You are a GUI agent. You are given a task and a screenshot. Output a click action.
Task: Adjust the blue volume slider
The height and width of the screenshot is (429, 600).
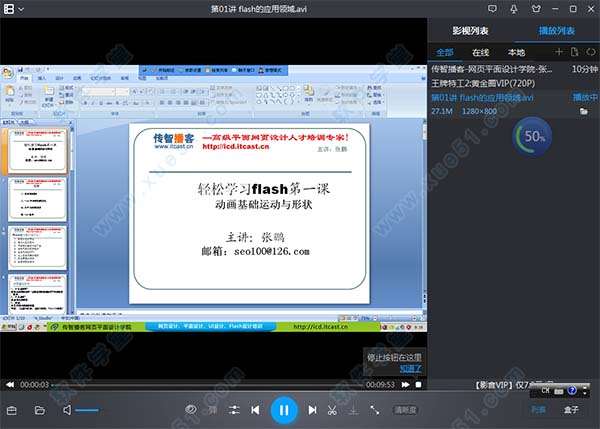87,410
